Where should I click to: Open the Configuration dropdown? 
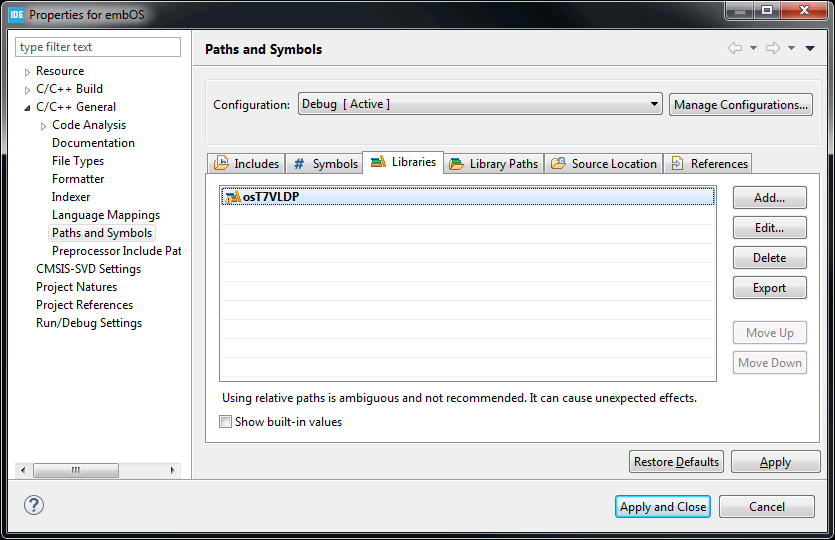click(480, 104)
